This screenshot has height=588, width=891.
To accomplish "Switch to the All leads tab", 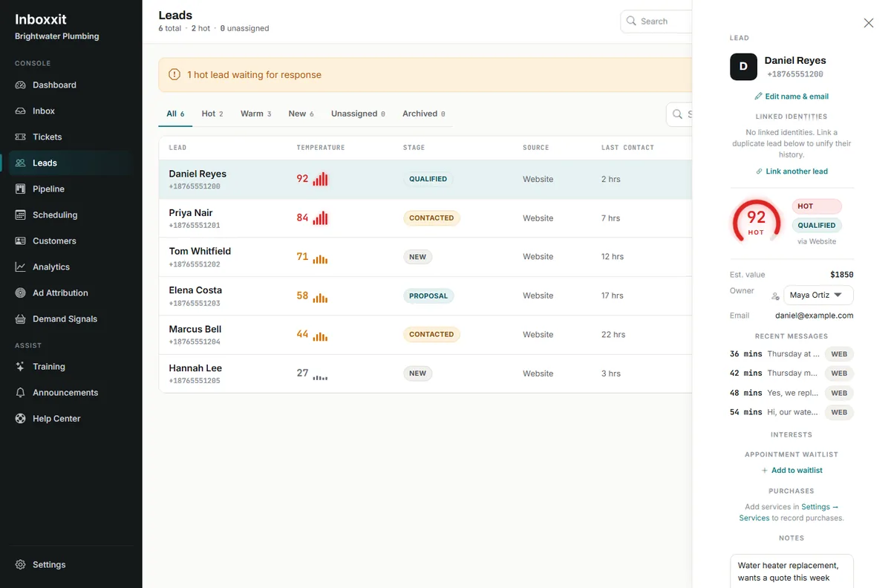I will (x=175, y=114).
